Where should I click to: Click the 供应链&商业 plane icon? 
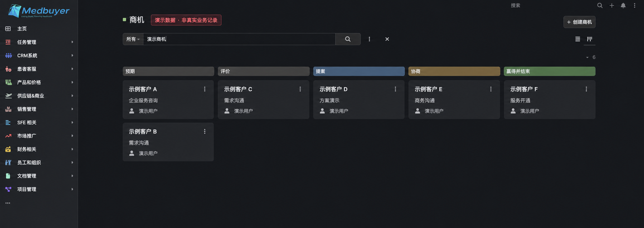(8, 96)
